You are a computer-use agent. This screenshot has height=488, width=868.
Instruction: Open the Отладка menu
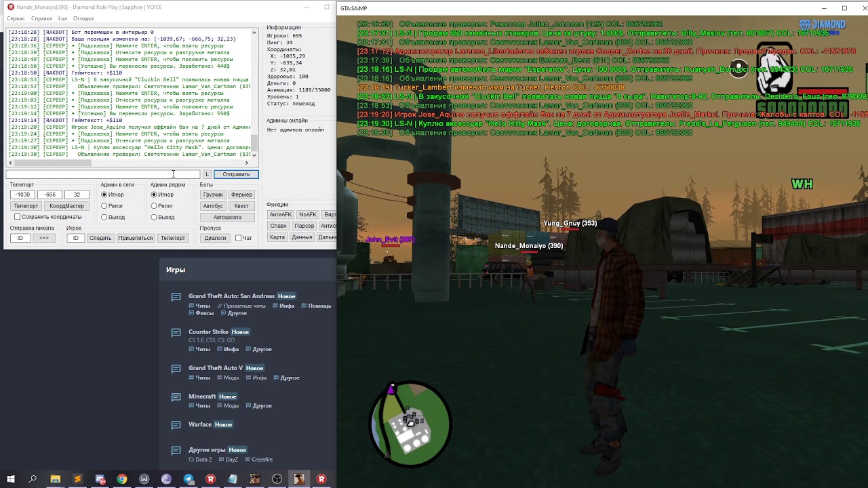[x=83, y=18]
